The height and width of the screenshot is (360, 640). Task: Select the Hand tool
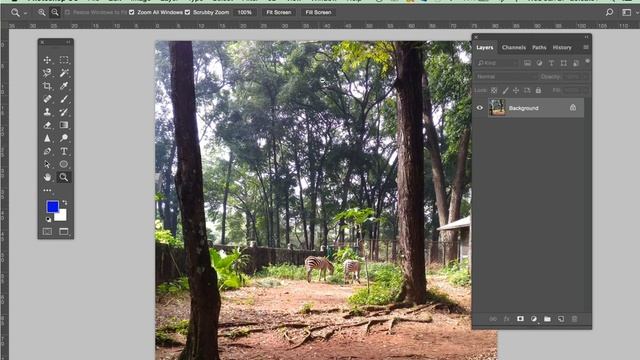47,177
